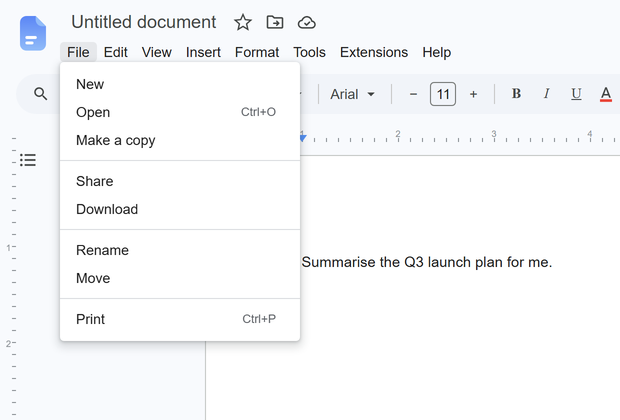
Task: Decrease the font size with minus
Action: [413, 94]
